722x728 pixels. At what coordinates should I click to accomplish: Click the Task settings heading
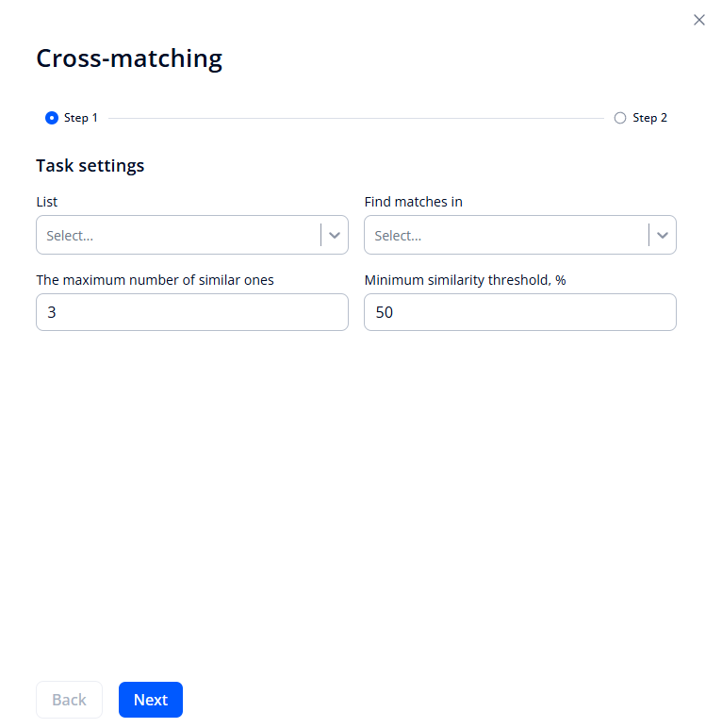click(90, 166)
